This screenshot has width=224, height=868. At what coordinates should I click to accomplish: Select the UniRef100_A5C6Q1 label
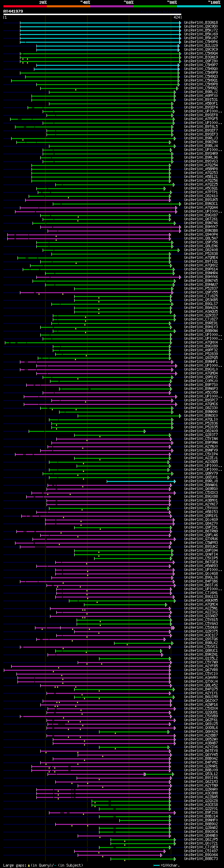coord(201,188)
